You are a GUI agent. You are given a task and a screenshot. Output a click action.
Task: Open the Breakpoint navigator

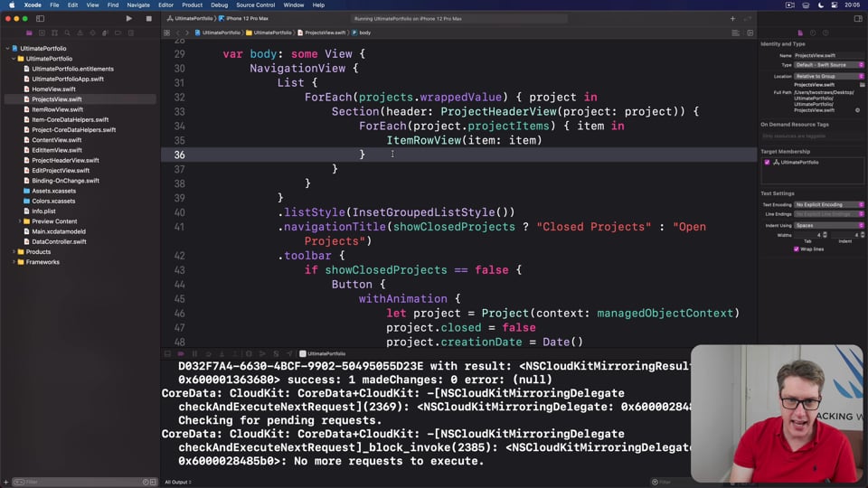pos(118,33)
